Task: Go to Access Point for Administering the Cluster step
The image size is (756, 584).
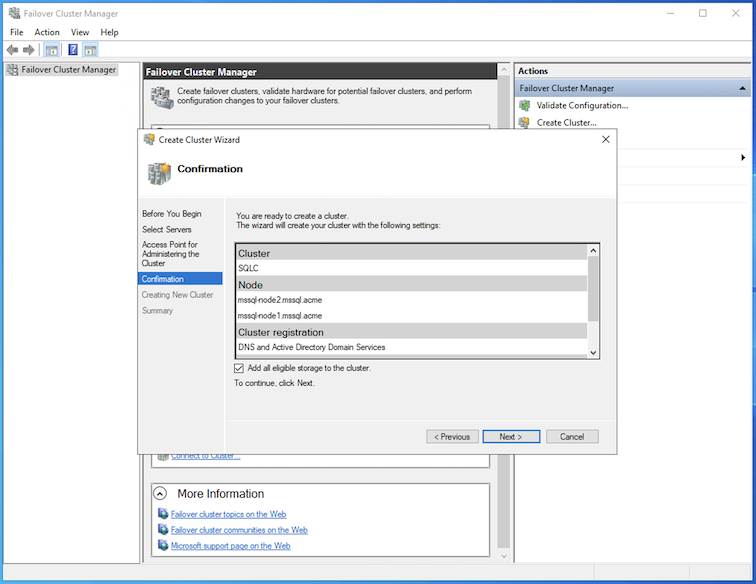Action: (171, 254)
